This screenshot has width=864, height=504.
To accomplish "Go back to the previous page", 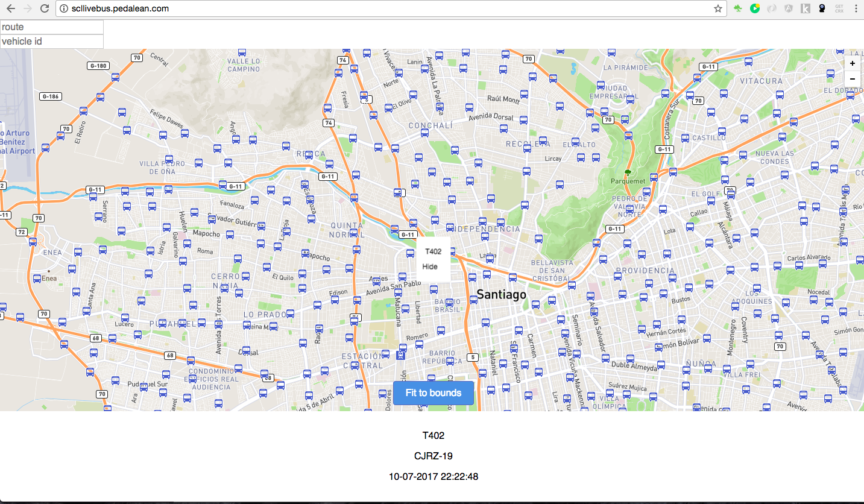I will click(x=10, y=8).
